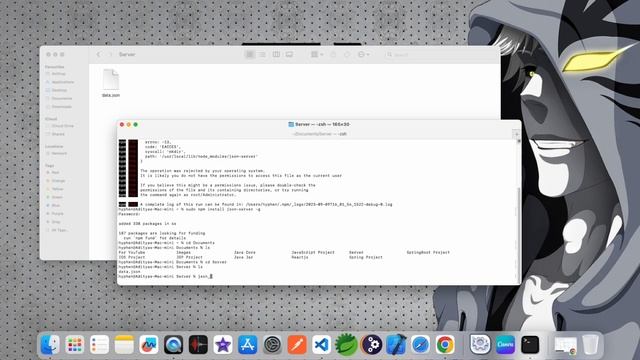Open the Notes app in Dock
Image resolution: width=640 pixels, height=360 pixels.
[124, 345]
